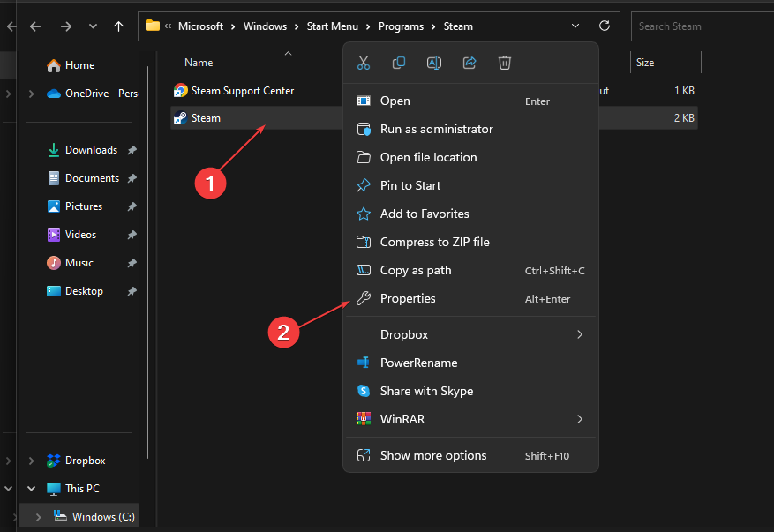The image size is (774, 532).
Task: Click the Programs breadcrumb segment
Action: click(401, 26)
